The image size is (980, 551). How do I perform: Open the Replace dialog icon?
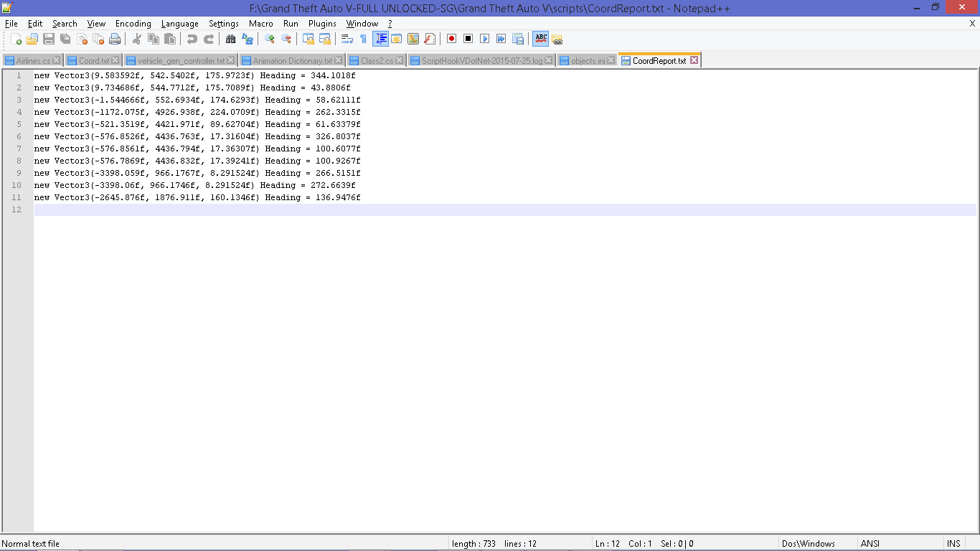(x=247, y=39)
